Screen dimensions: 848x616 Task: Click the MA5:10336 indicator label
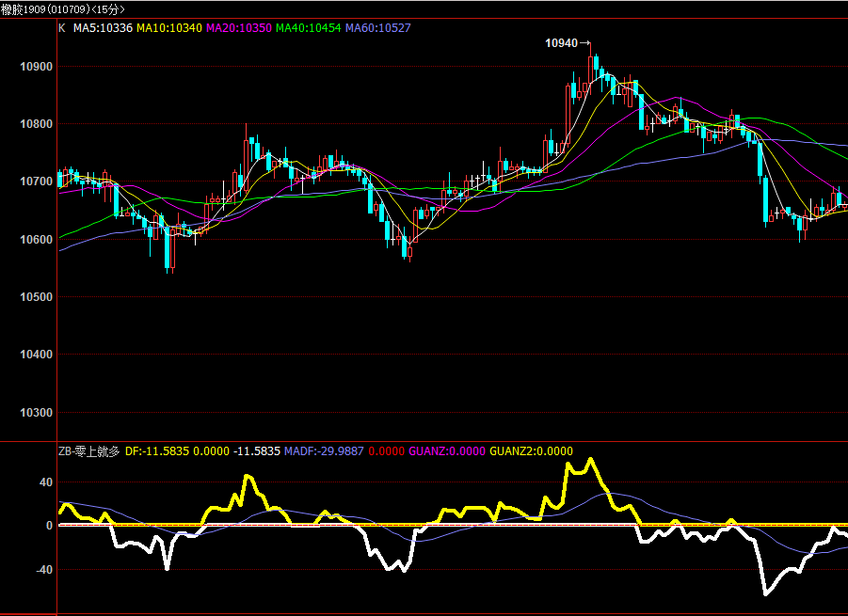pos(103,28)
